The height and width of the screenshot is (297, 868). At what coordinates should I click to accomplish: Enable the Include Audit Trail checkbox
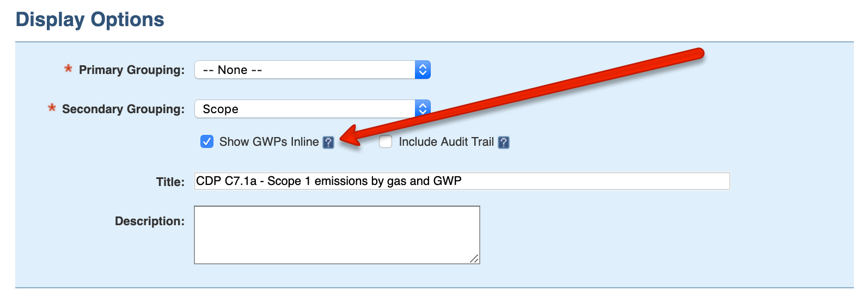point(386,142)
